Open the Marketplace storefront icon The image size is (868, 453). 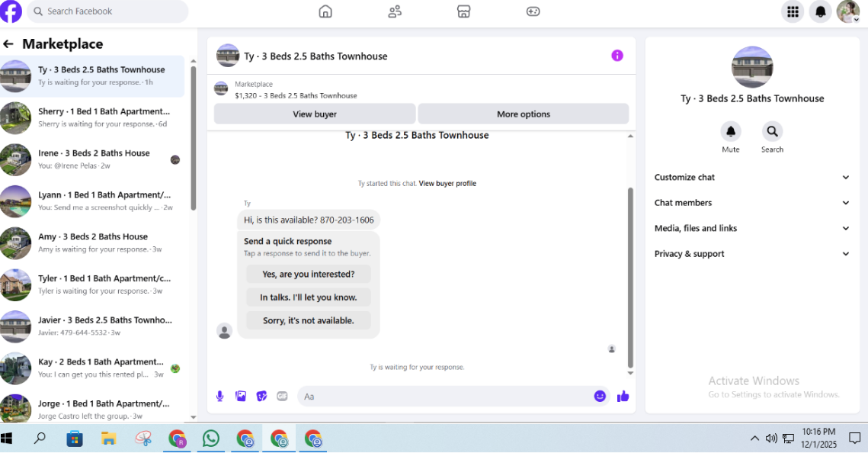464,11
